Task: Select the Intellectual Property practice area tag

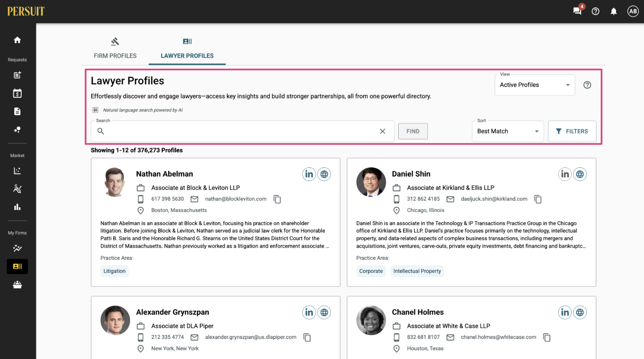Action: (x=417, y=271)
